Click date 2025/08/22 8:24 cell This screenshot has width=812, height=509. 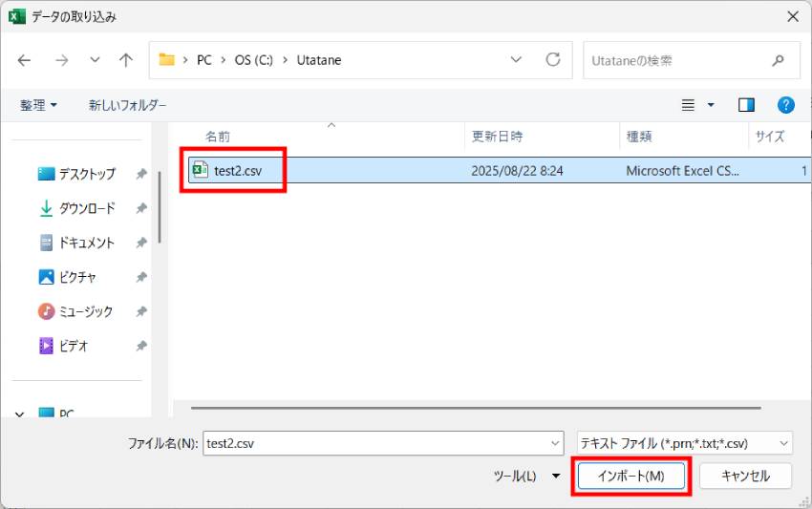tap(517, 171)
